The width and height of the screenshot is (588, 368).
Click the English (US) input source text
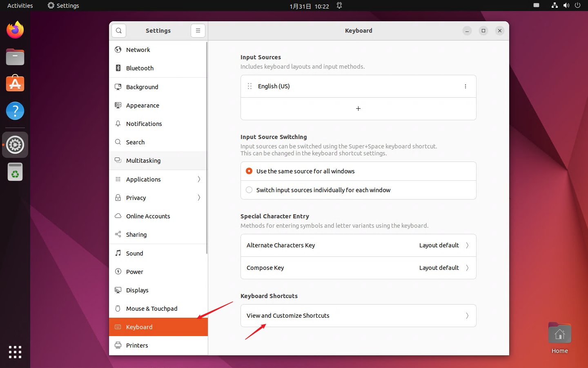274,86
